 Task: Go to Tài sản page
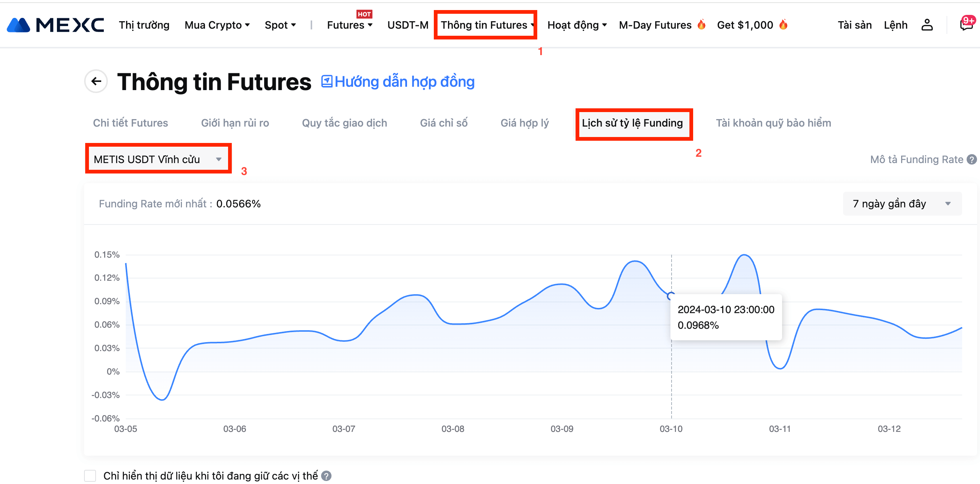click(x=855, y=25)
